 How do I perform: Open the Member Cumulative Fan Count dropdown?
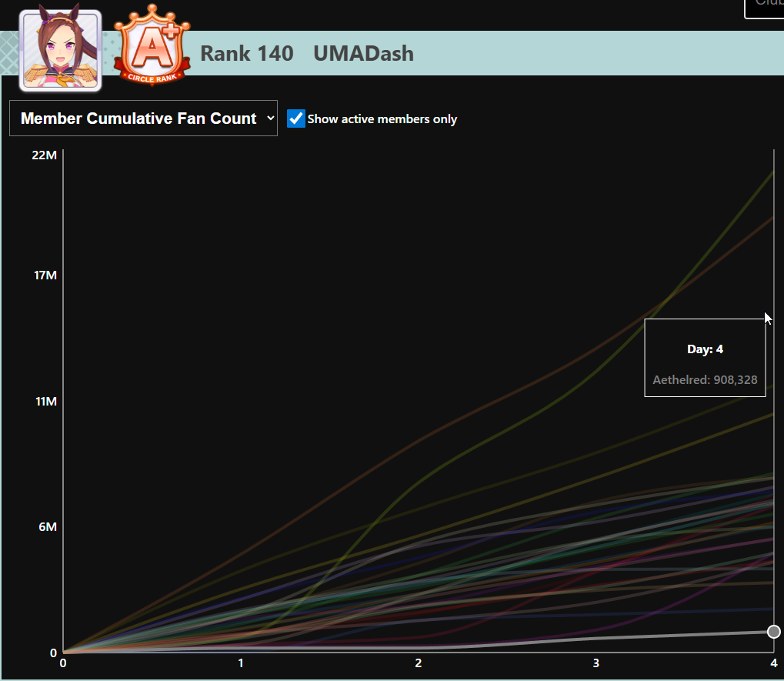pyautogui.click(x=144, y=118)
